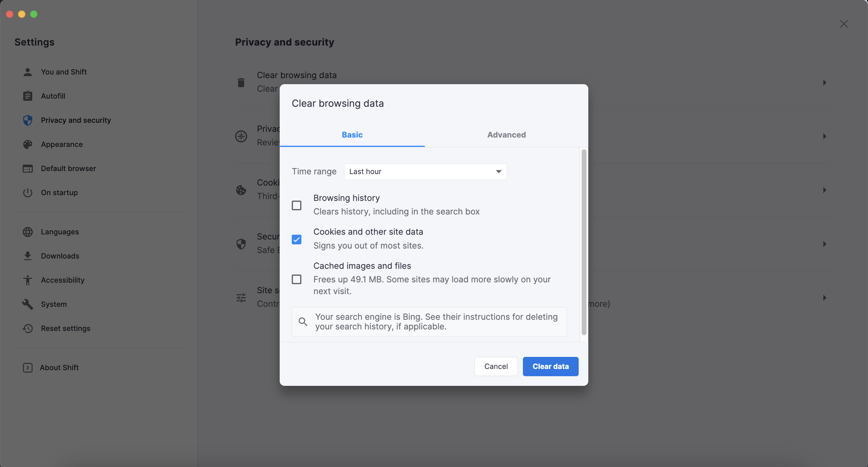This screenshot has width=868, height=467.
Task: Click the Reset settings history icon
Action: [x=28, y=329]
